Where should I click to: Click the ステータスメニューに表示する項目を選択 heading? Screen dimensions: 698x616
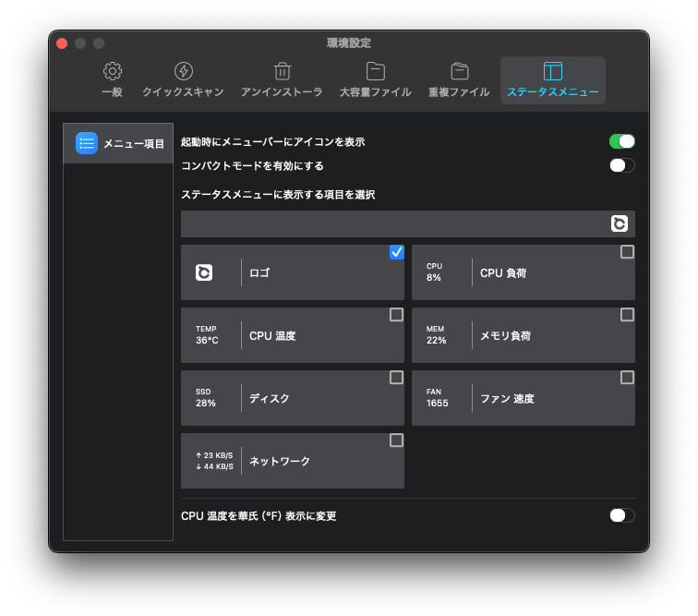pos(278,195)
